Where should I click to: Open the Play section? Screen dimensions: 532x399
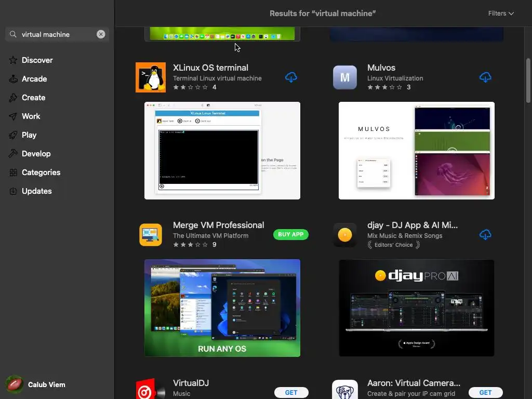(29, 135)
